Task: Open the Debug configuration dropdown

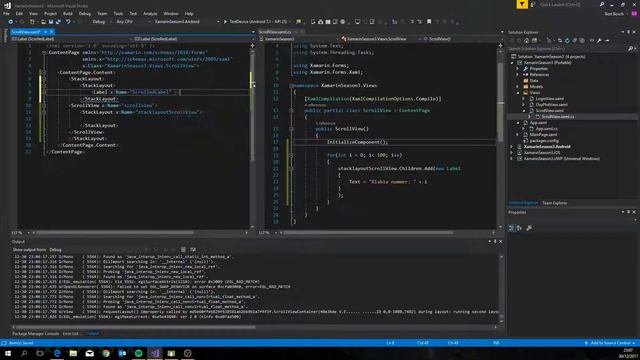Action: point(101,22)
